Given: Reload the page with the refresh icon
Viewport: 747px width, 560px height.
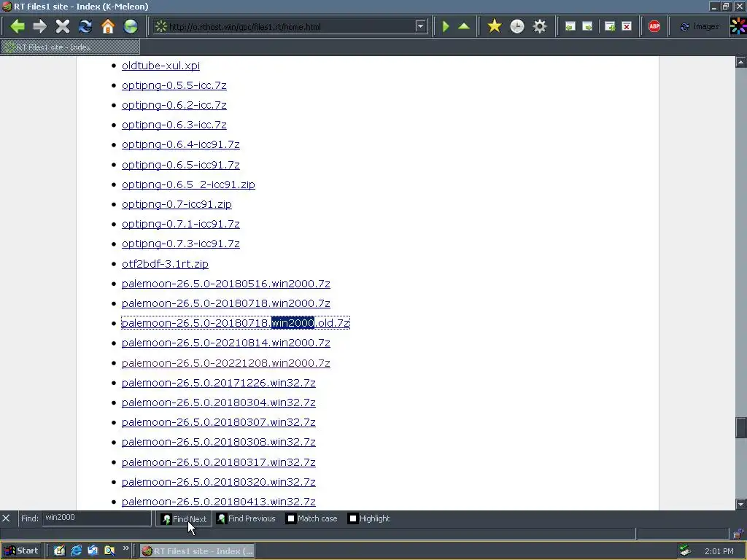Looking at the screenshot, I should click(85, 26).
